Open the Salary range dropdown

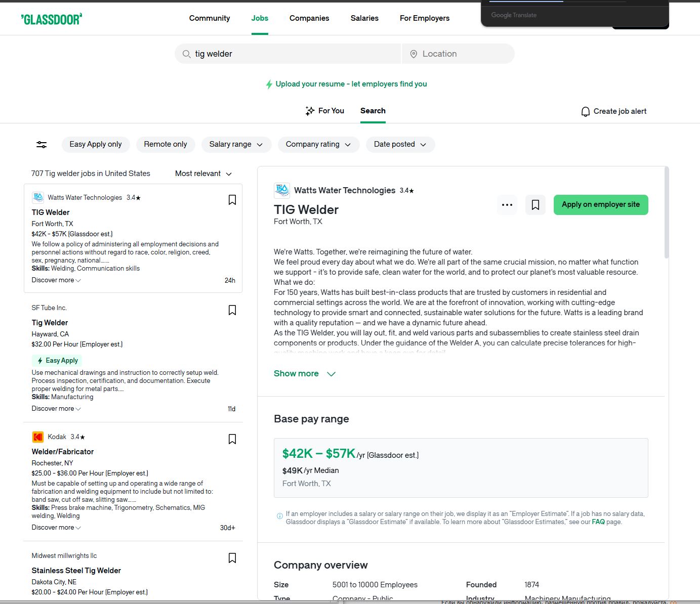pos(236,145)
